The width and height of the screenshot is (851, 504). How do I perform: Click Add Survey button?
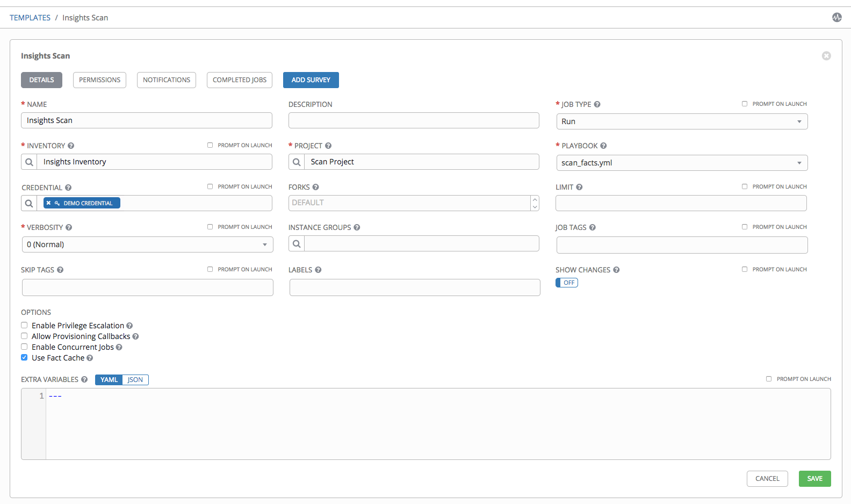tap(311, 80)
